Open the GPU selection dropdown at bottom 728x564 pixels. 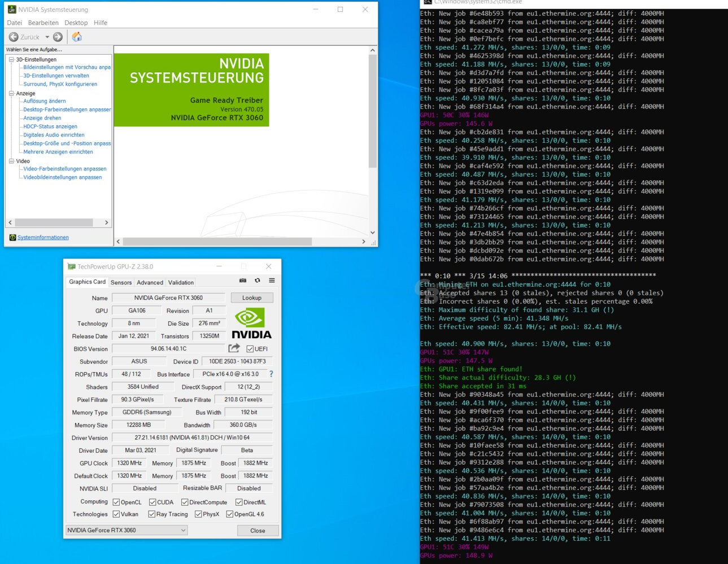tap(127, 530)
